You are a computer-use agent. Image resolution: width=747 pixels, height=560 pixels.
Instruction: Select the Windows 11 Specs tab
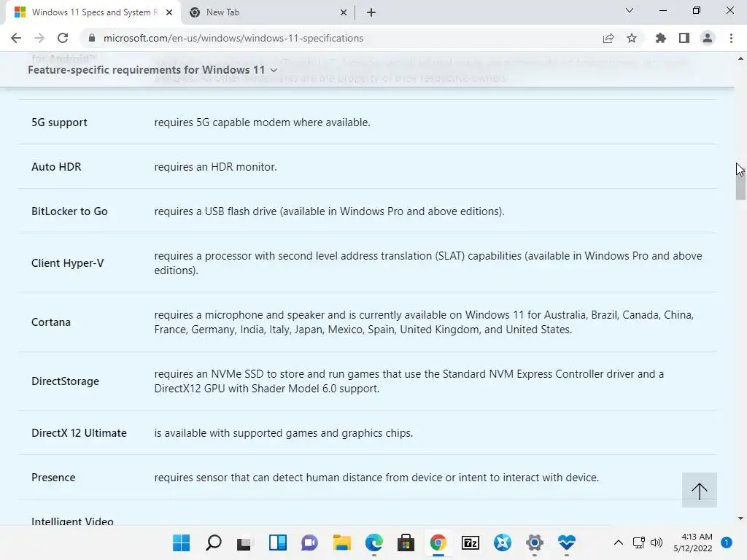pyautogui.click(x=93, y=12)
